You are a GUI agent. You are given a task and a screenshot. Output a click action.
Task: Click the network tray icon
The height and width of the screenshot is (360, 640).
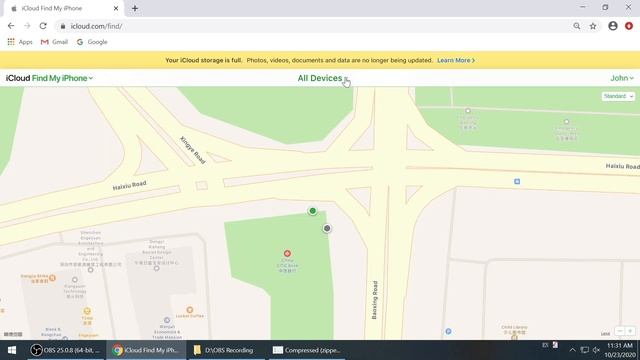coord(584,350)
